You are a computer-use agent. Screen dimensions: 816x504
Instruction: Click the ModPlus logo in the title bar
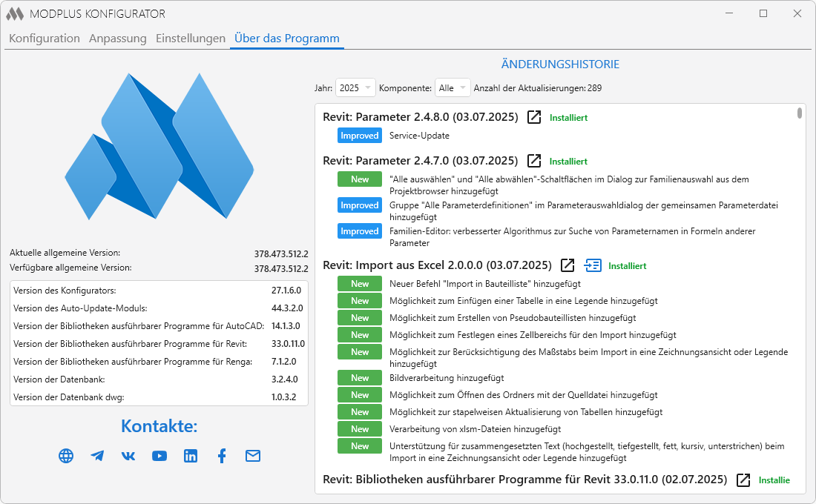pos(15,14)
